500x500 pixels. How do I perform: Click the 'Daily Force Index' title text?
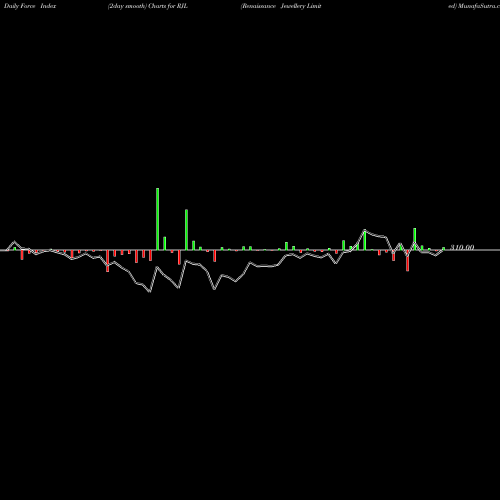click(x=30, y=6)
